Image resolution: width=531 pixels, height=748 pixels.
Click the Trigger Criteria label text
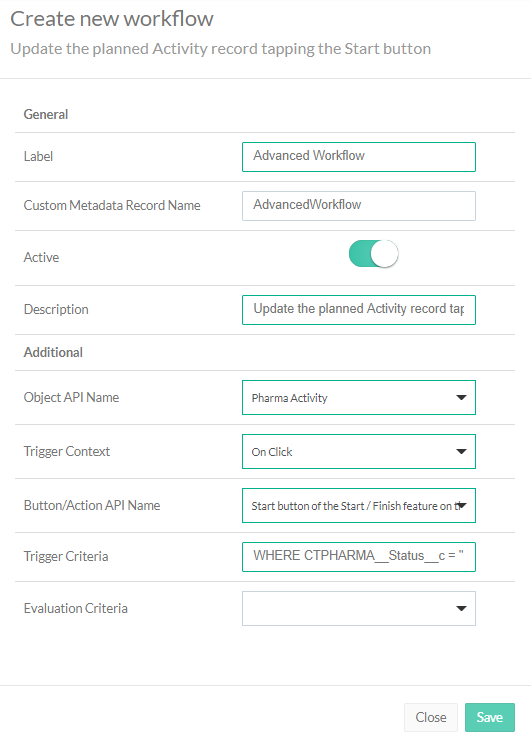[x=66, y=557]
